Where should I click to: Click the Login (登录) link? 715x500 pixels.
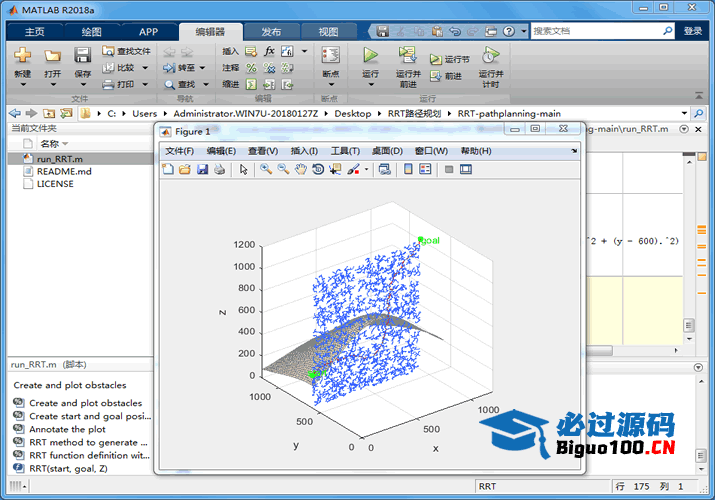point(693,31)
